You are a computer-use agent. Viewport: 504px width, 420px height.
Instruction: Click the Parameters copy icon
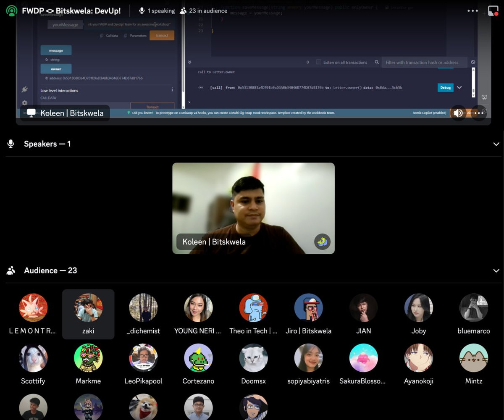click(x=126, y=36)
